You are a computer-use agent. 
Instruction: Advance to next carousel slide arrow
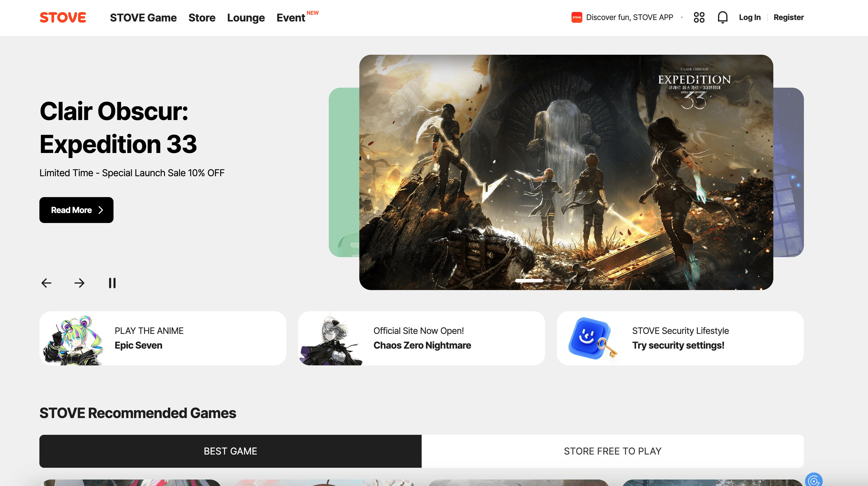(x=79, y=283)
